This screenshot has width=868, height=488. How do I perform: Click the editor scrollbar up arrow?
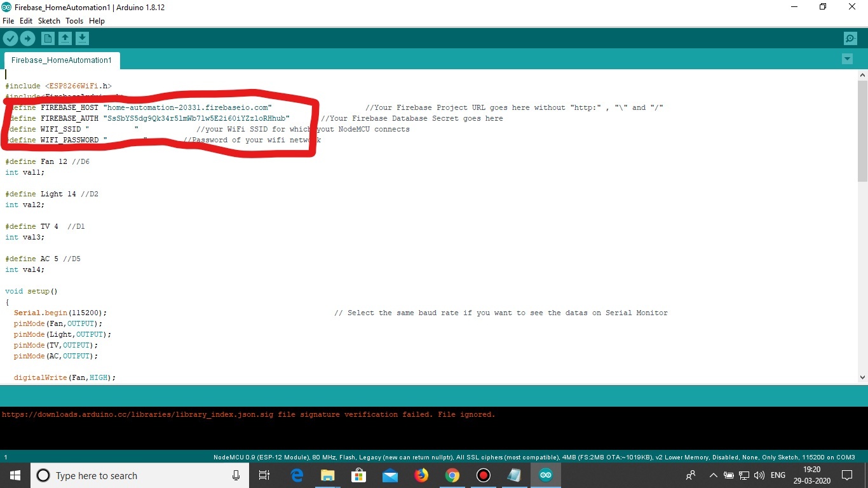862,76
